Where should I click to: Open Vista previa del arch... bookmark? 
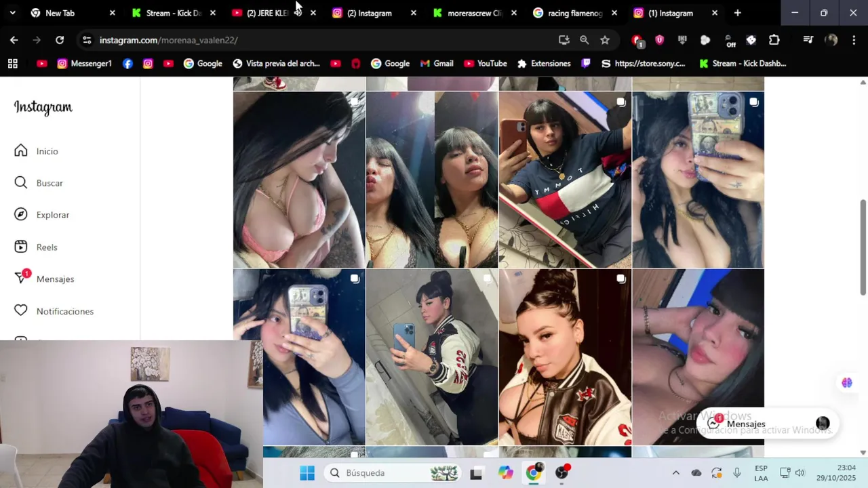[x=276, y=64]
